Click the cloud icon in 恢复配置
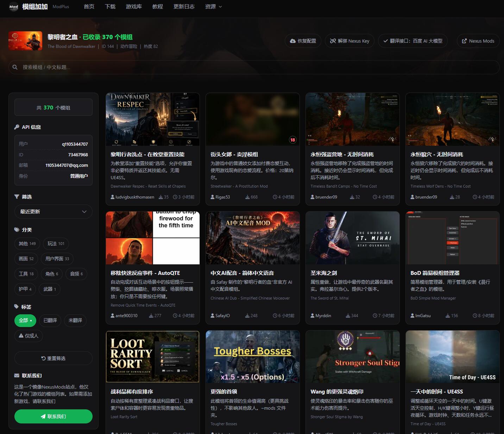Viewport: 504px width, 434px height. tap(293, 41)
